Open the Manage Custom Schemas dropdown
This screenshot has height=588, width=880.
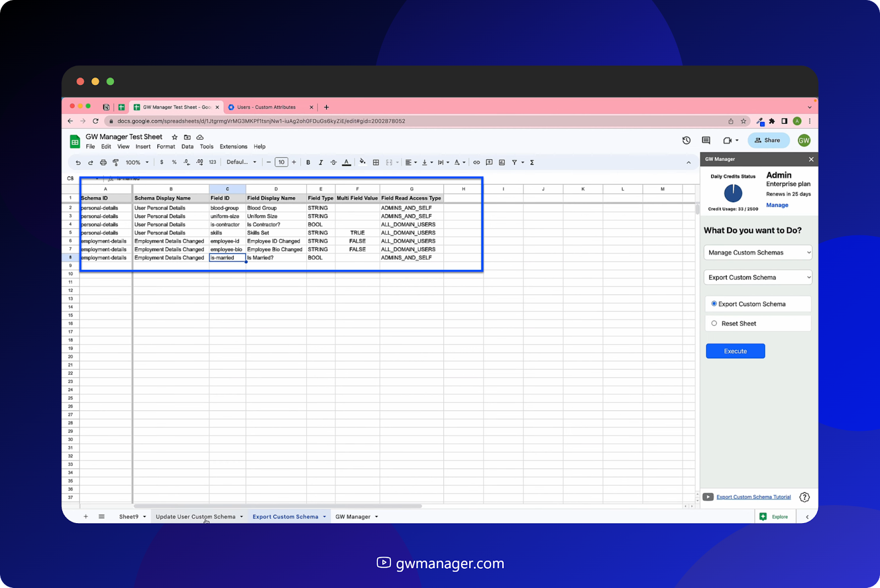(x=758, y=253)
